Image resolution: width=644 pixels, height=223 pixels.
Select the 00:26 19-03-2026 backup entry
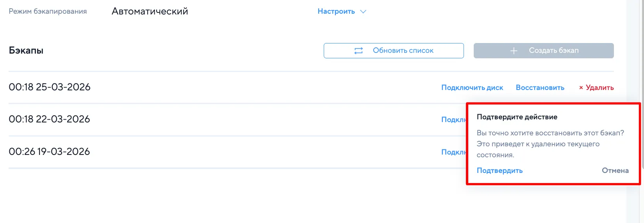[x=50, y=152]
